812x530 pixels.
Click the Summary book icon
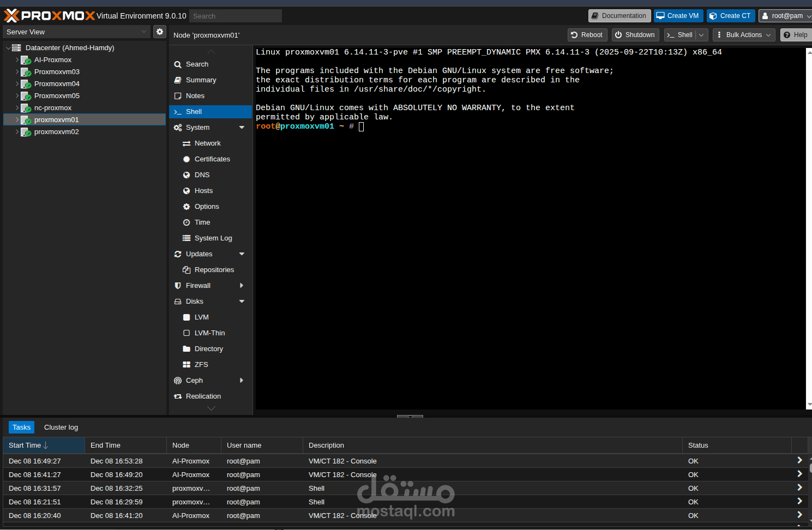coord(178,80)
